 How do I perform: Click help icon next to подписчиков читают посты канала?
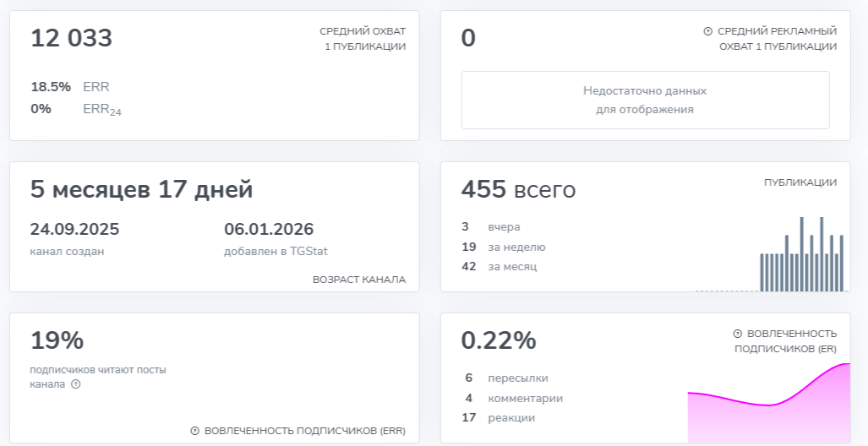tap(76, 384)
